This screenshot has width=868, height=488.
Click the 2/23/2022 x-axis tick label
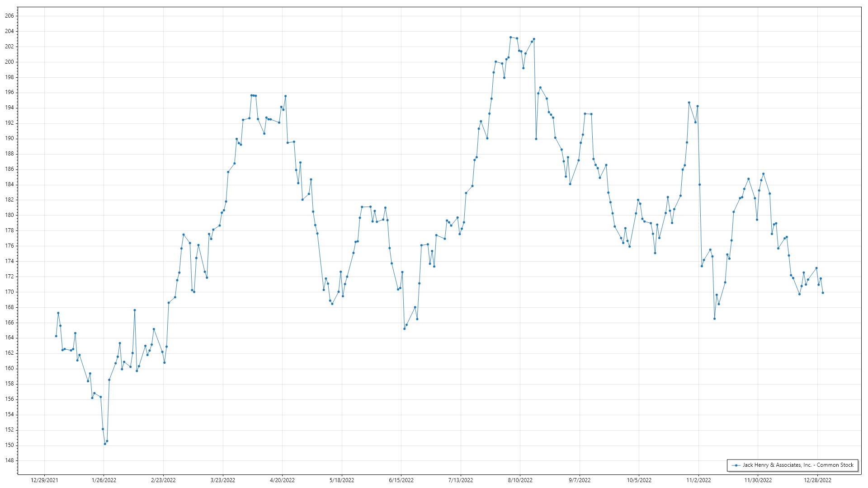pyautogui.click(x=163, y=480)
